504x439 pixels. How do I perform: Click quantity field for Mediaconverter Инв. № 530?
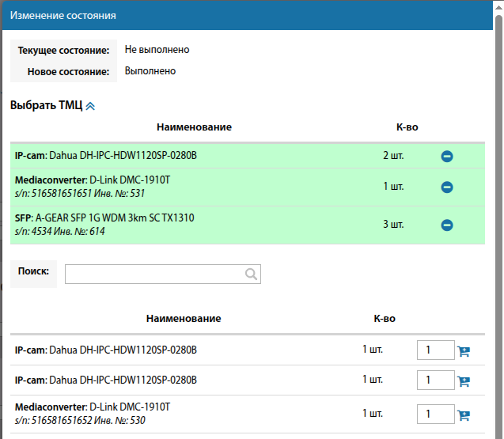[x=435, y=414]
